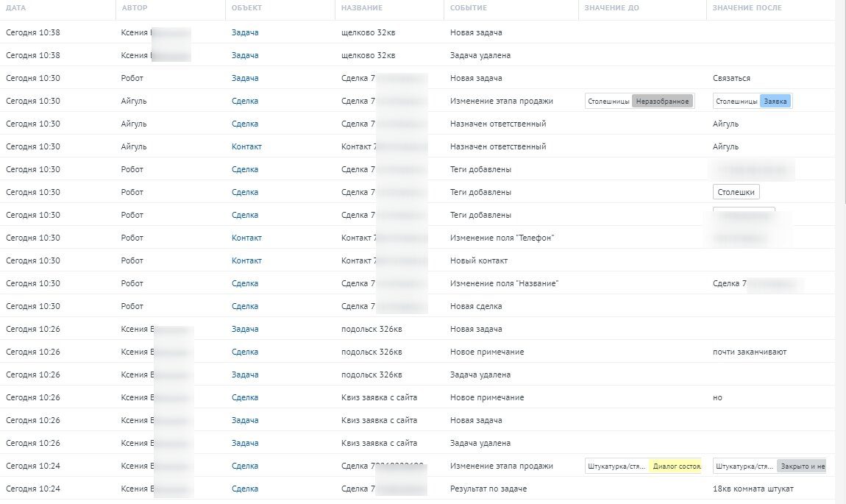Open Сделка link in Результат по задаче row
The width and height of the screenshot is (846, 504).
(x=245, y=489)
